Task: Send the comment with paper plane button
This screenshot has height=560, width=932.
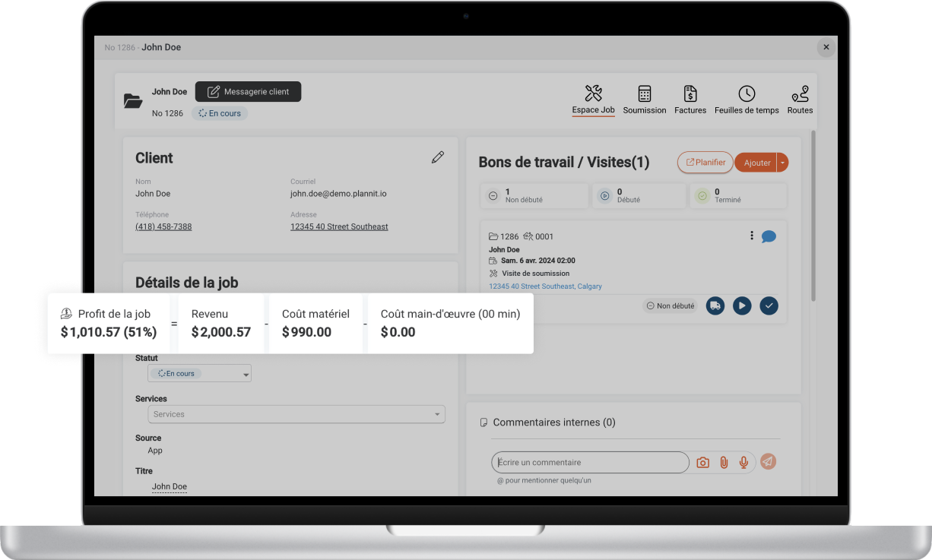Action: pos(769,462)
